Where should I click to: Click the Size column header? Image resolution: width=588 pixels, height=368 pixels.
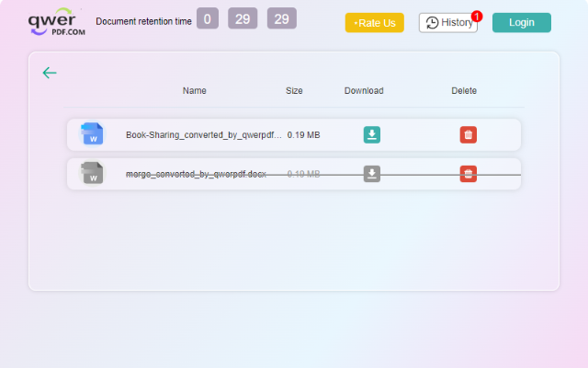click(294, 90)
